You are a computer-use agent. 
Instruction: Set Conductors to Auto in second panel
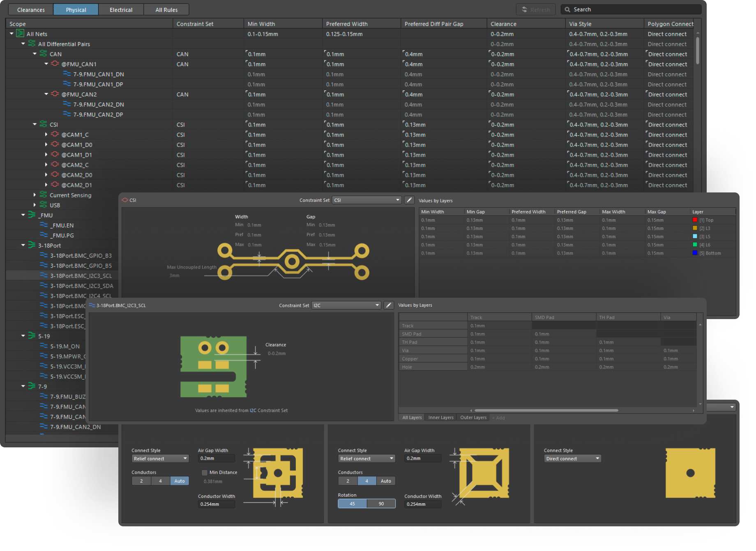(x=385, y=481)
